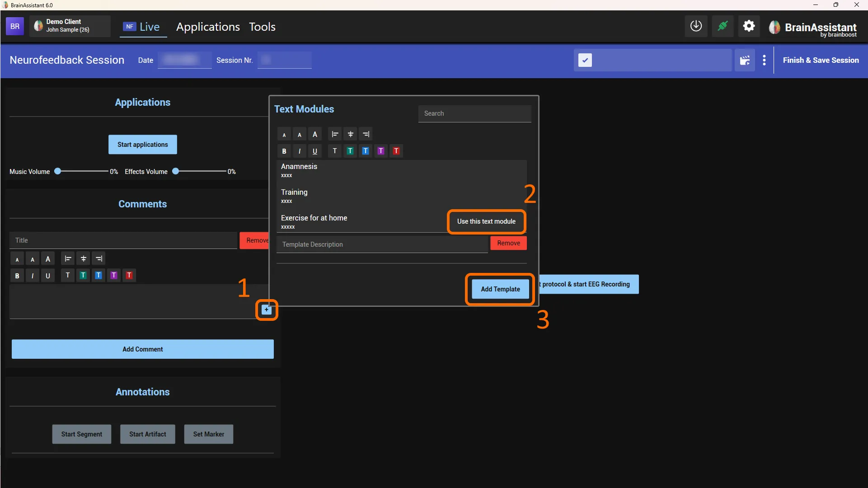Open the Applications tab

point(208,27)
